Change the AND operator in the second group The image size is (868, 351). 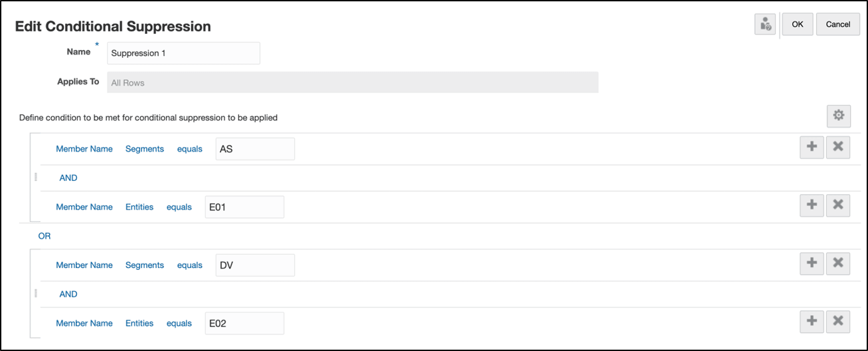coord(68,294)
